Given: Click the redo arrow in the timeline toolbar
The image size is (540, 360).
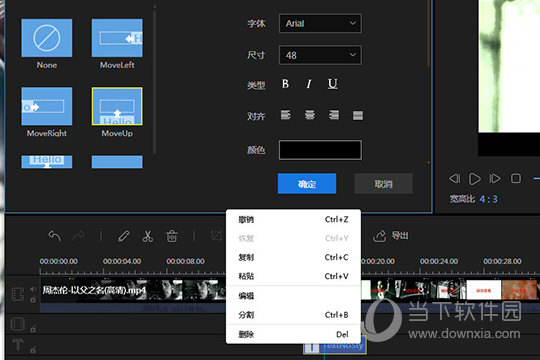Looking at the screenshot, I should pyautogui.click(x=79, y=236).
